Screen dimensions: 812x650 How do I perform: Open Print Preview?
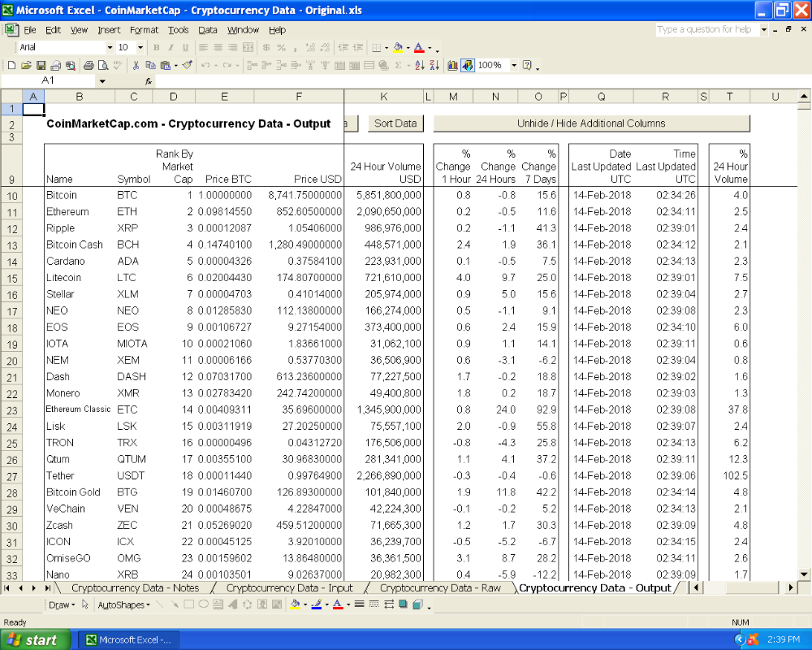(x=103, y=65)
